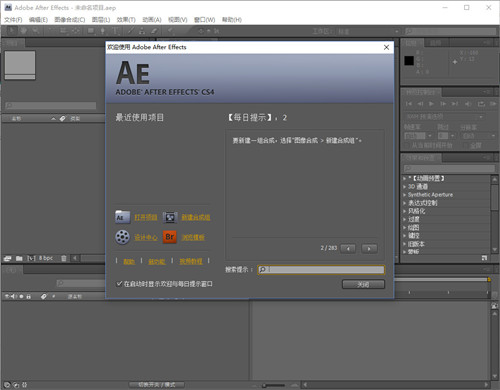The height and width of the screenshot is (390, 500).
Task: Expand the 旧版本 effects category
Action: tap(405, 244)
